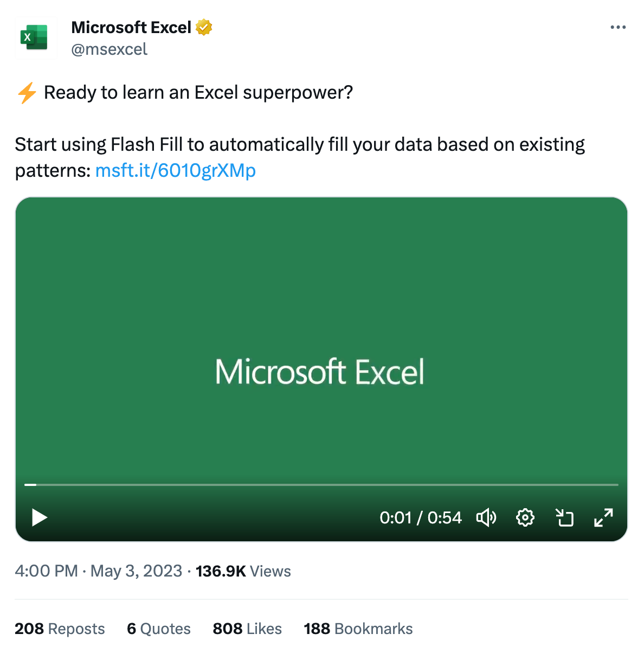The image size is (644, 653).
Task: Click the green Microsoft Excel video frame
Action: pyautogui.click(x=321, y=336)
